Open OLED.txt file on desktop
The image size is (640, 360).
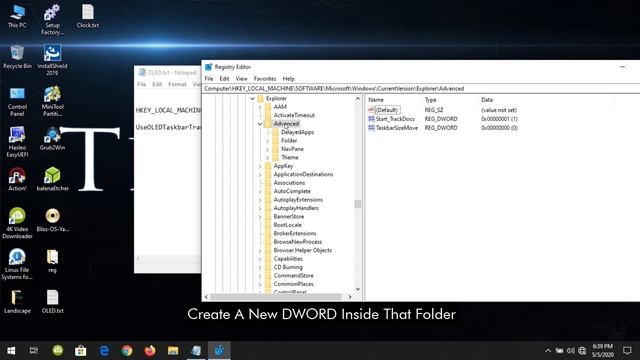pos(52,302)
